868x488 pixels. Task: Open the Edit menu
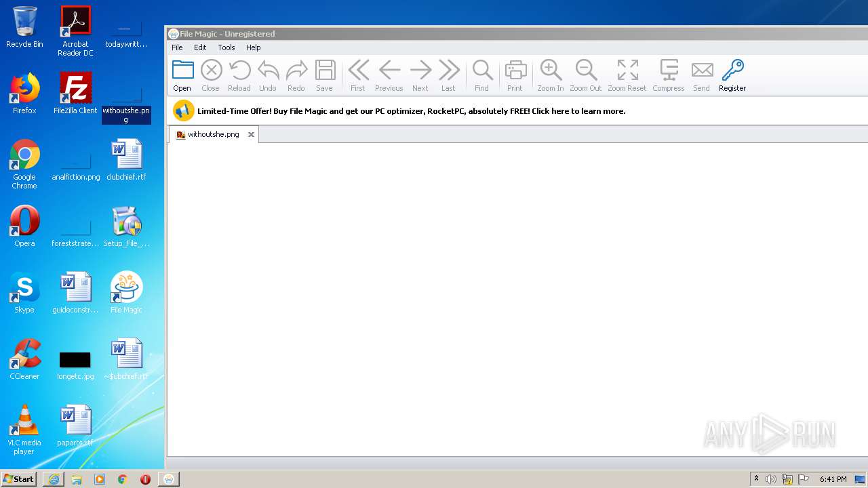200,47
